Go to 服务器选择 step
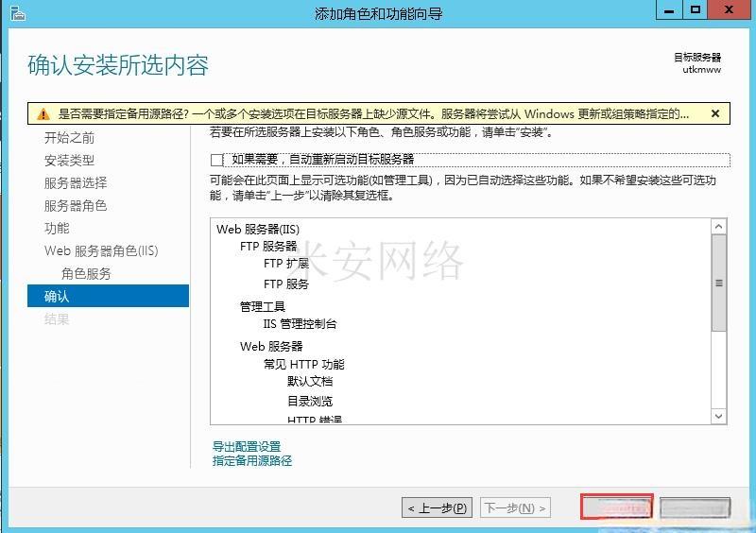The height and width of the screenshot is (533, 756). pyautogui.click(x=76, y=182)
